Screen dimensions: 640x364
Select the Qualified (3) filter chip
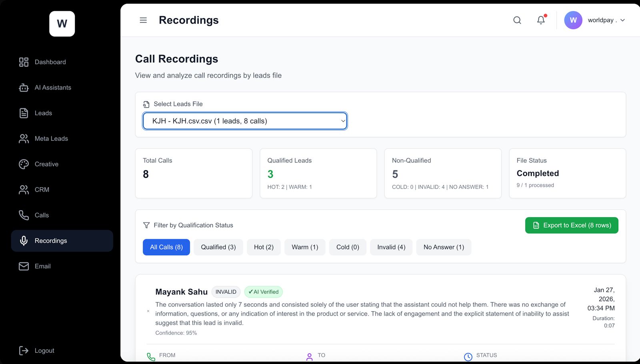tap(218, 247)
